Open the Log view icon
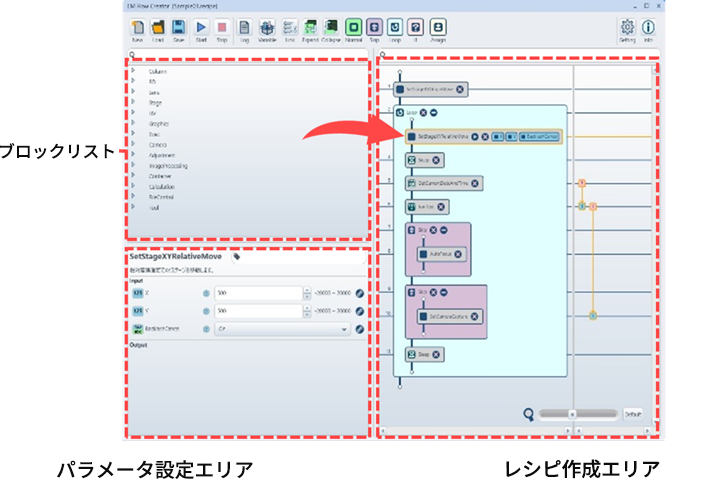 (245, 30)
